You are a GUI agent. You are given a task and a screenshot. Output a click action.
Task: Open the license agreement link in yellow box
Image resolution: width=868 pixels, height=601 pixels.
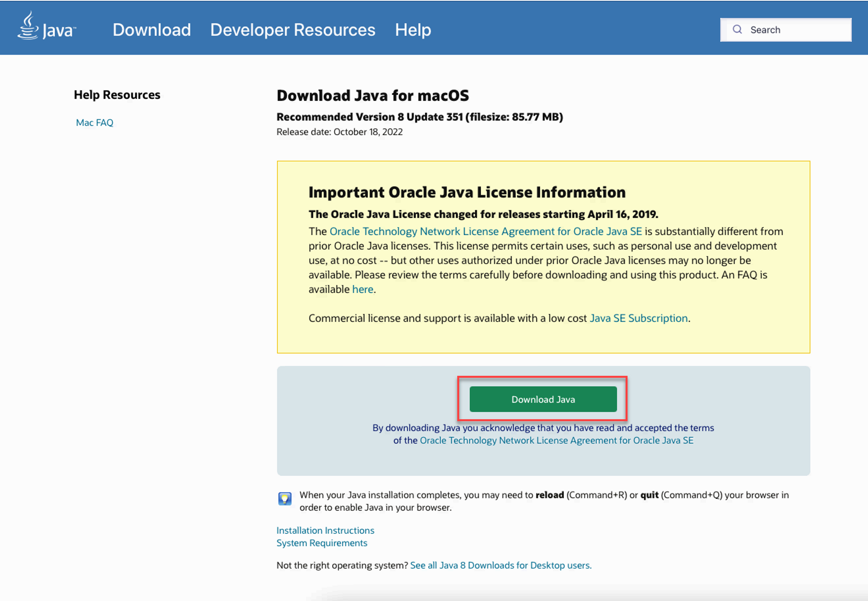486,232
